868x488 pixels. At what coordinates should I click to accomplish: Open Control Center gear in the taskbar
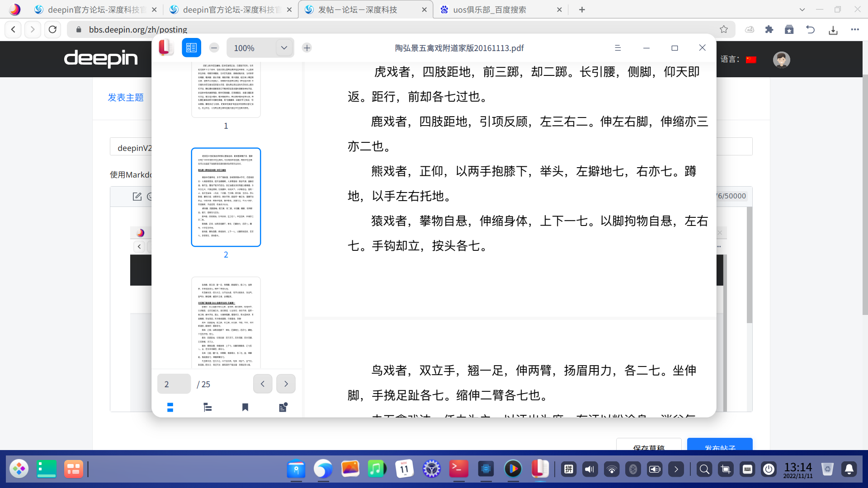[432, 469]
